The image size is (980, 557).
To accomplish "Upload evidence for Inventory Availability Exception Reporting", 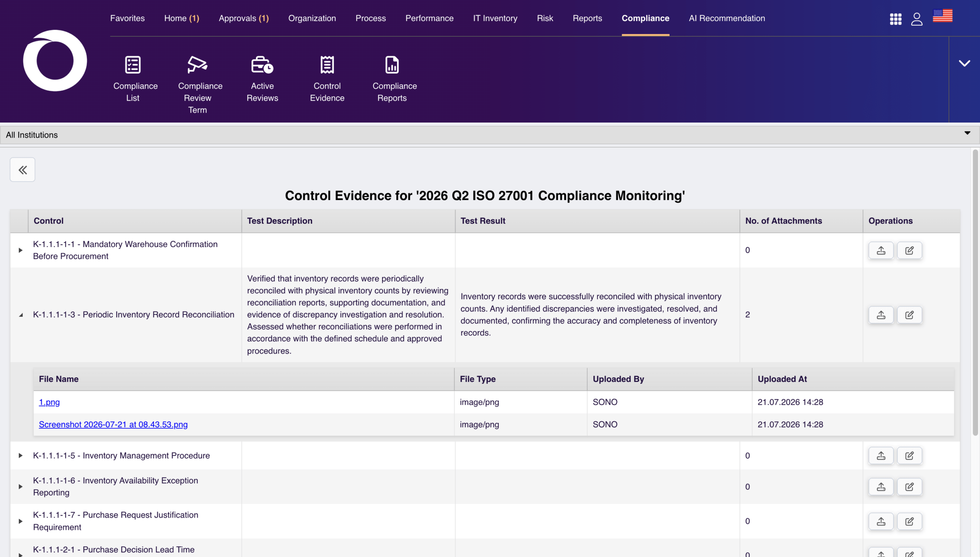I will click(x=881, y=487).
